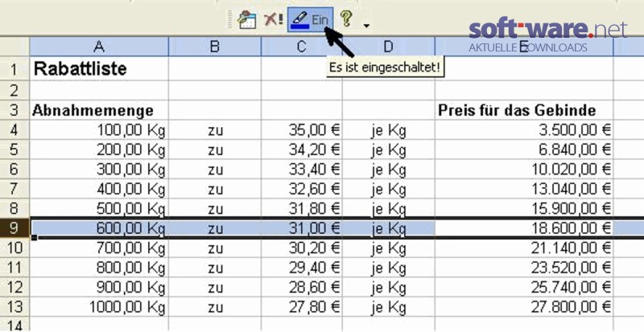644x332 pixels.
Task: Click the settings dialog toolbar icon
Action: 247,20
